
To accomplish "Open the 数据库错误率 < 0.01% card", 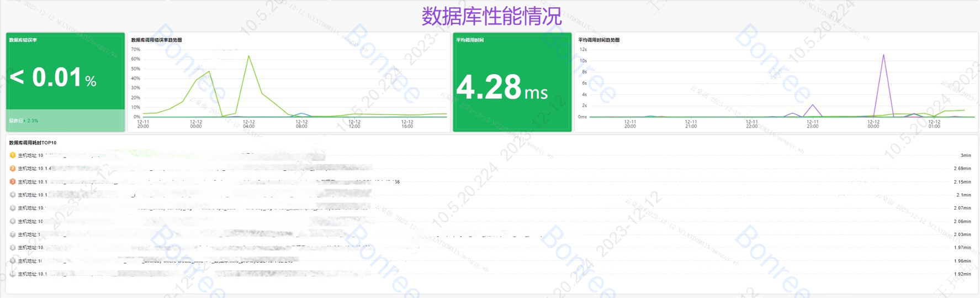I will coord(65,76).
